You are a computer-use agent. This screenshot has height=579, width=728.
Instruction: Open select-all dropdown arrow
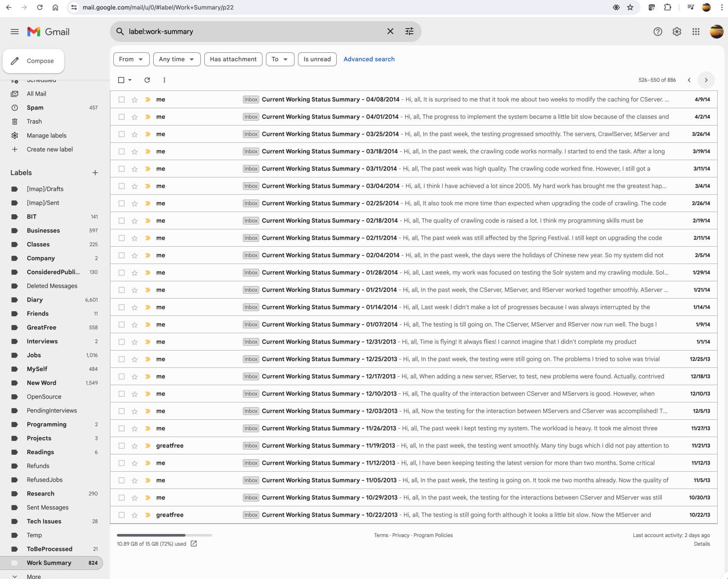130,80
